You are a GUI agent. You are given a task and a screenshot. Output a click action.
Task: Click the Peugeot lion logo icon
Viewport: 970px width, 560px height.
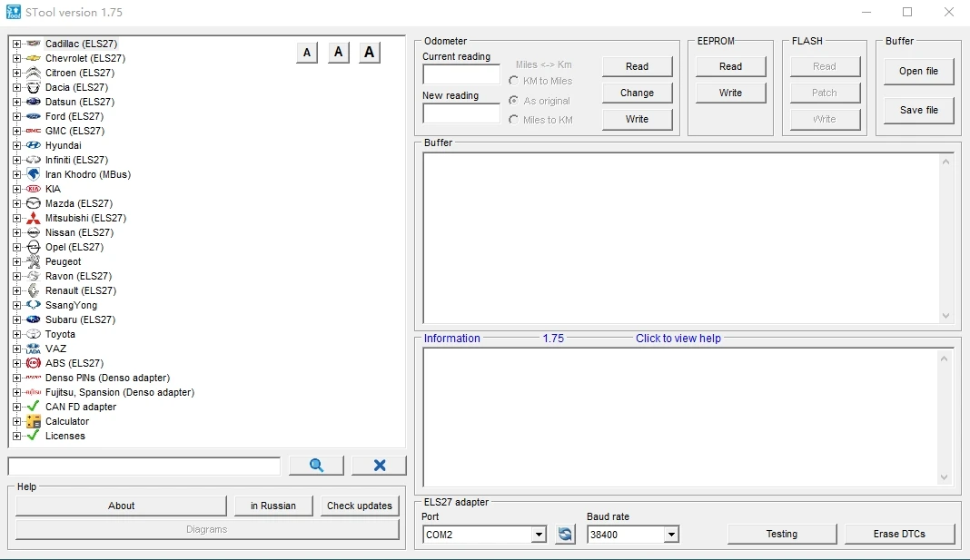coord(34,261)
